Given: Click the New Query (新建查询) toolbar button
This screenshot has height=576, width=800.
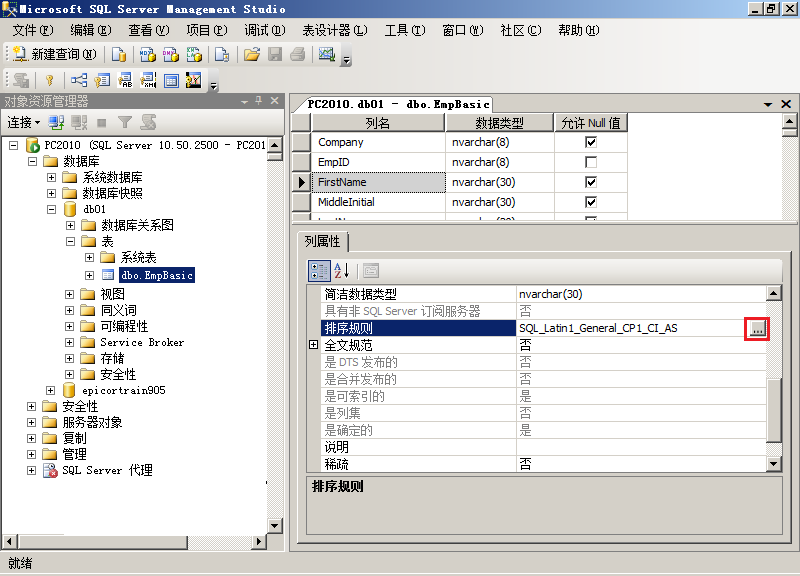Looking at the screenshot, I should [55, 54].
